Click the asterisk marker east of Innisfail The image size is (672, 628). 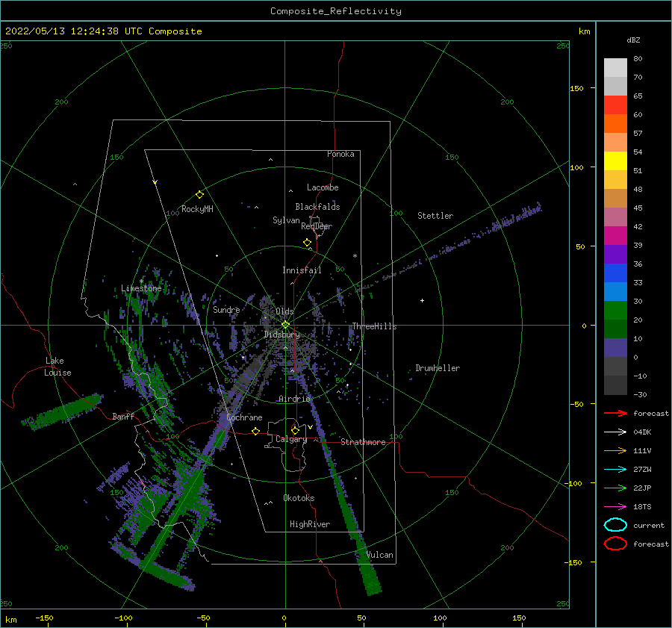(x=355, y=256)
